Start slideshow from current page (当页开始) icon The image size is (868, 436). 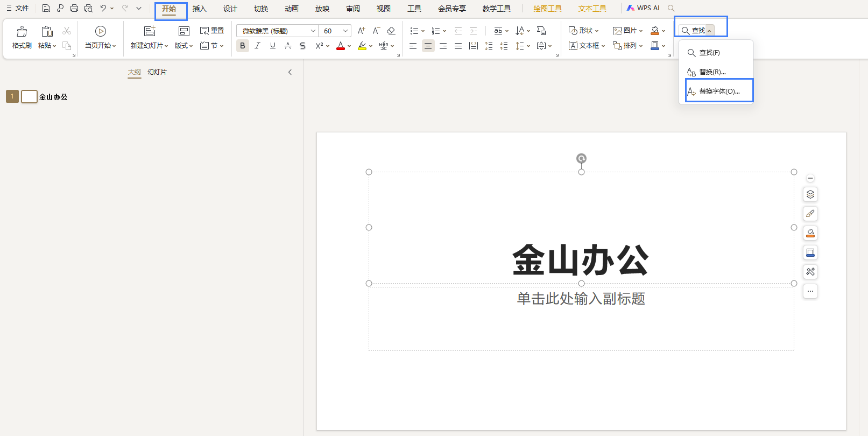(101, 31)
